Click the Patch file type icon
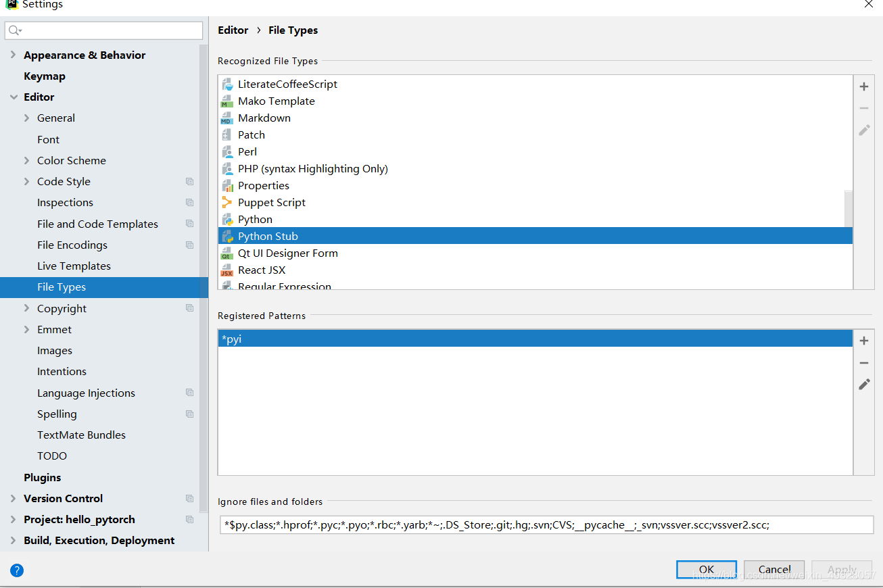This screenshot has height=588, width=883. [x=227, y=135]
